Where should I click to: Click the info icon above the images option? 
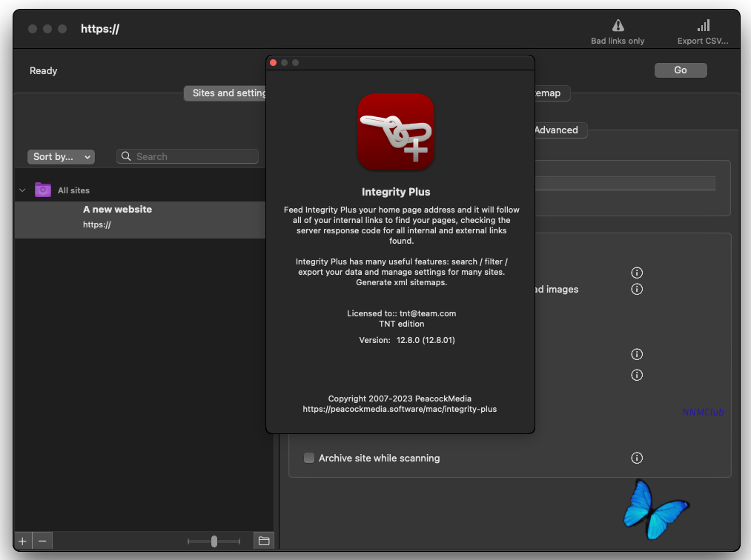[x=637, y=273]
